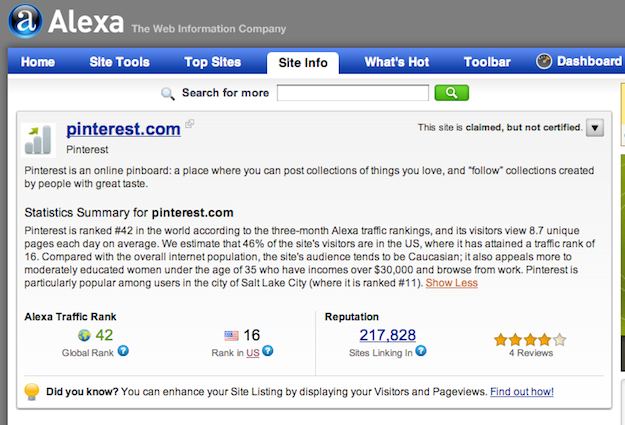Screen dimensions: 625x425
Task: Click The Web Information Company tagline
Action: (209, 29)
